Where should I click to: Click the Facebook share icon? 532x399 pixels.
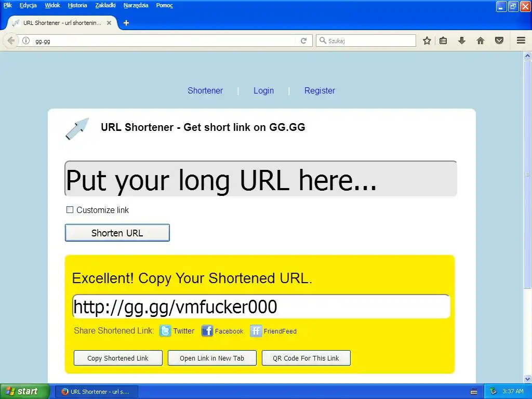[x=207, y=331]
